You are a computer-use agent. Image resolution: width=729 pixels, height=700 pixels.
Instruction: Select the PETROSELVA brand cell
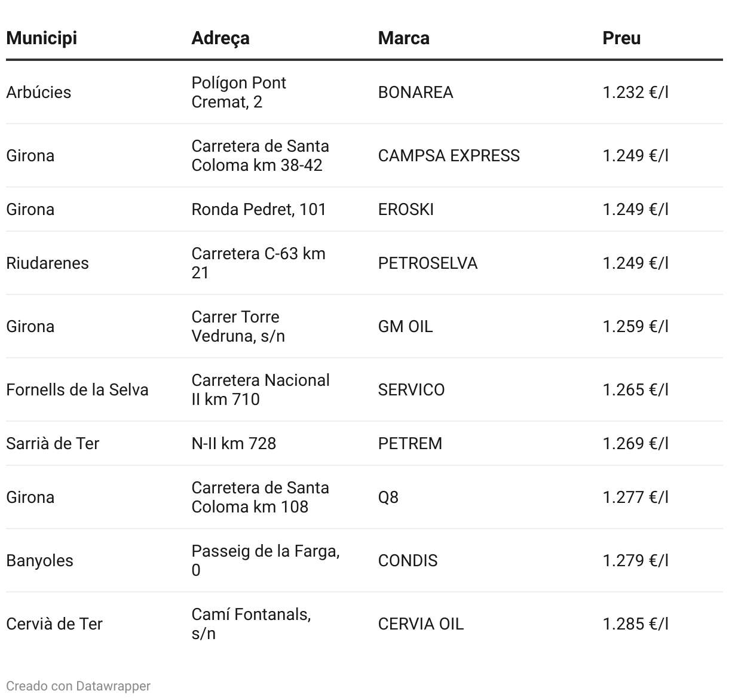point(428,263)
